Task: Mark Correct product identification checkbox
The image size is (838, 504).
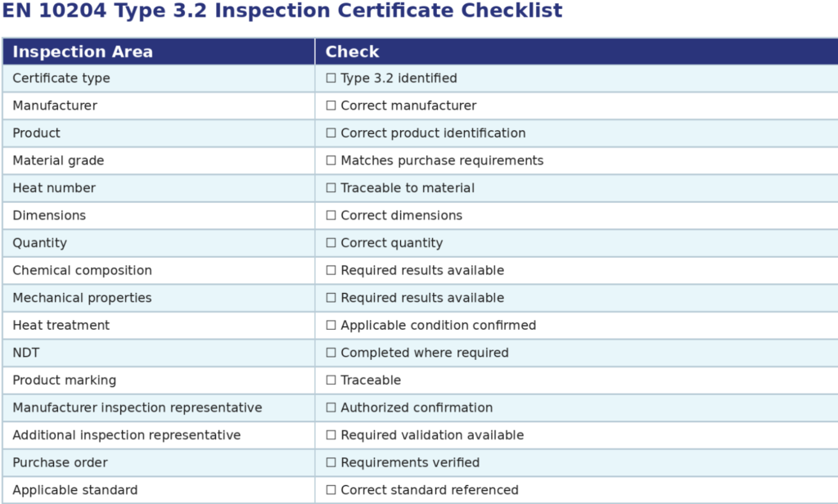Action: click(x=331, y=133)
